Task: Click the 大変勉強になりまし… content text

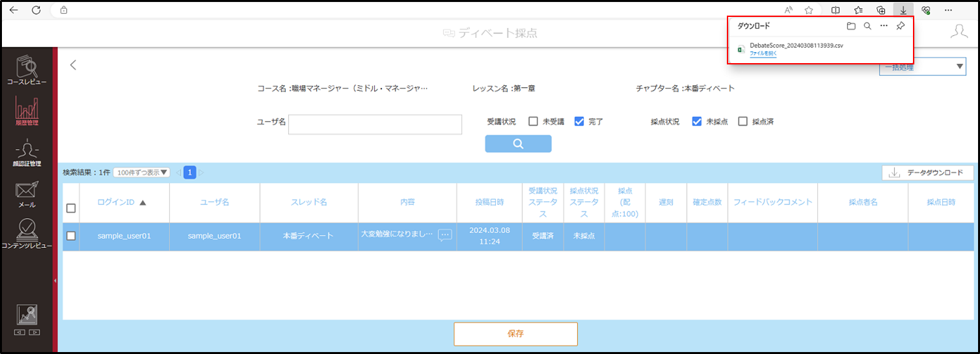Action: pyautogui.click(x=396, y=233)
